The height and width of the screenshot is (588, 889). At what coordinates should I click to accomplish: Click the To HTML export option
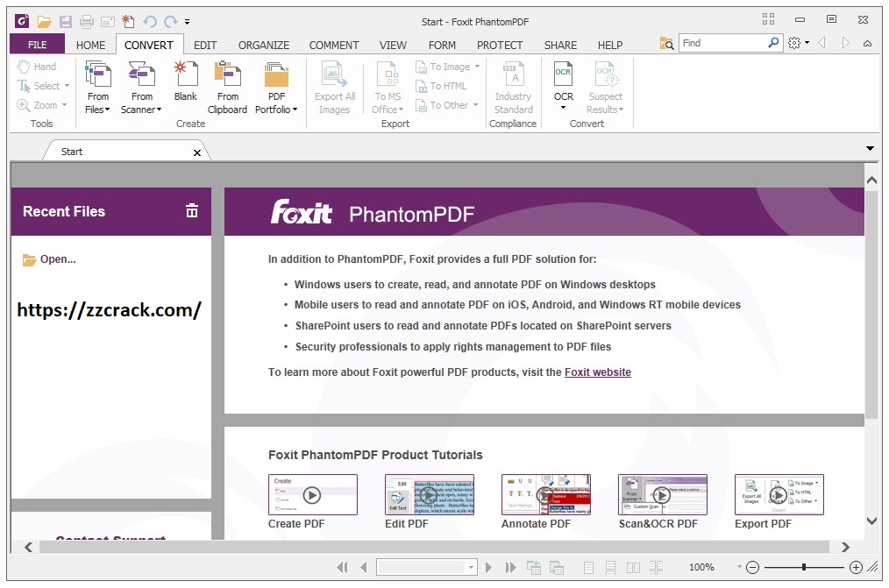pos(441,86)
